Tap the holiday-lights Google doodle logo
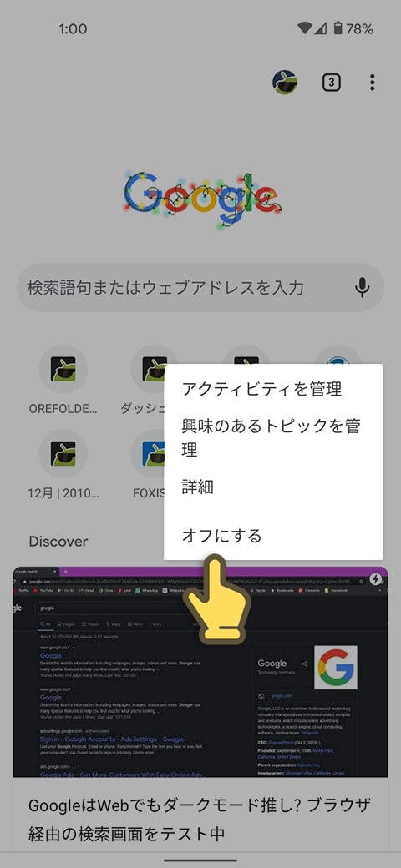 [201, 199]
